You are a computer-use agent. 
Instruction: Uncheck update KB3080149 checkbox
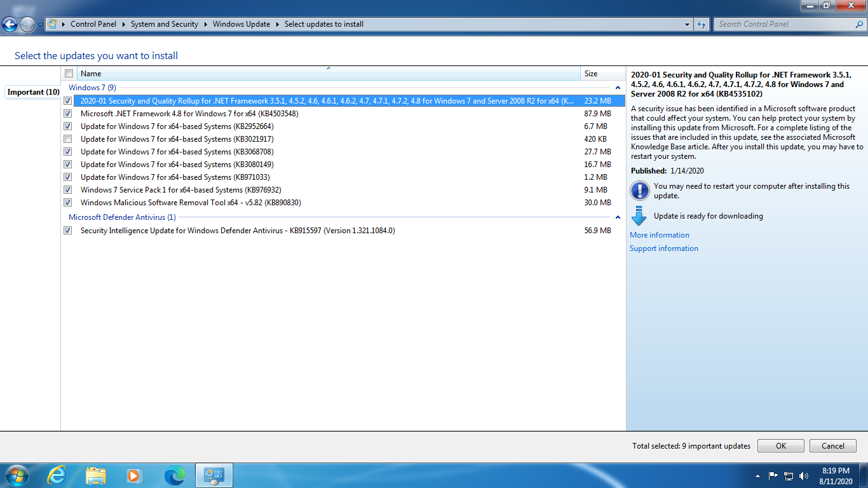coord(68,165)
